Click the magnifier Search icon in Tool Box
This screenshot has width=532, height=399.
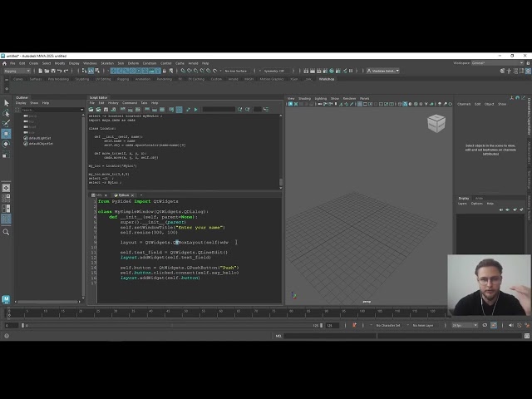click(x=6, y=232)
